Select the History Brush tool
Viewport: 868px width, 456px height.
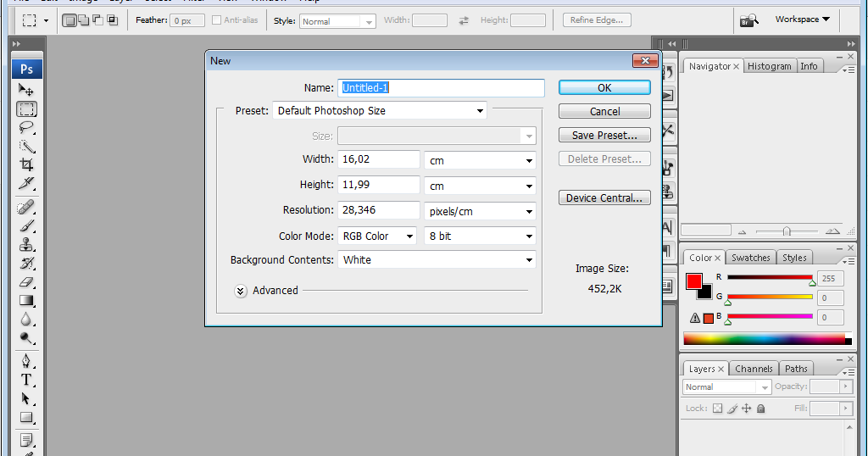[x=26, y=264]
